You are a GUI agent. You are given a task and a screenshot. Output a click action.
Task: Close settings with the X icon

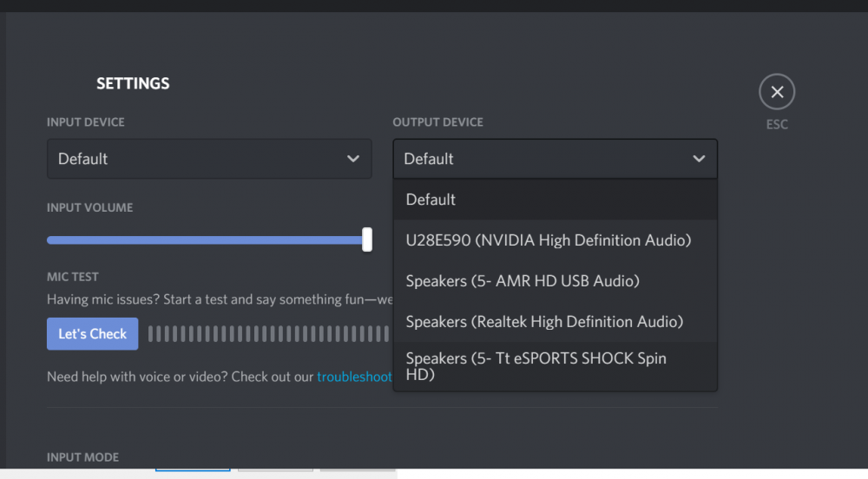tap(777, 92)
